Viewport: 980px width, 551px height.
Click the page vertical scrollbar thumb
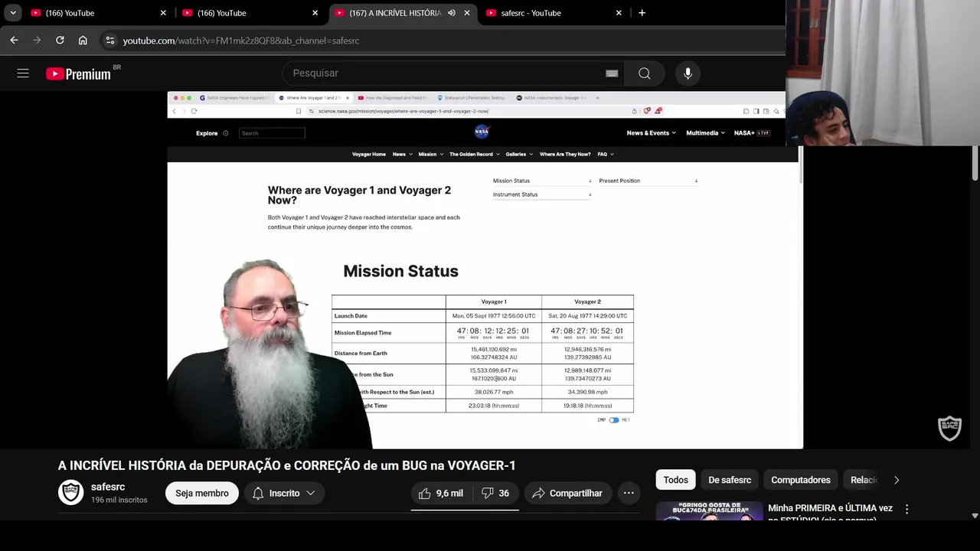[x=975, y=163]
